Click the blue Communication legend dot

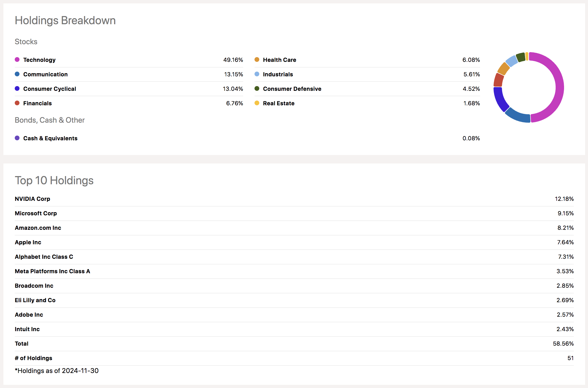point(17,74)
